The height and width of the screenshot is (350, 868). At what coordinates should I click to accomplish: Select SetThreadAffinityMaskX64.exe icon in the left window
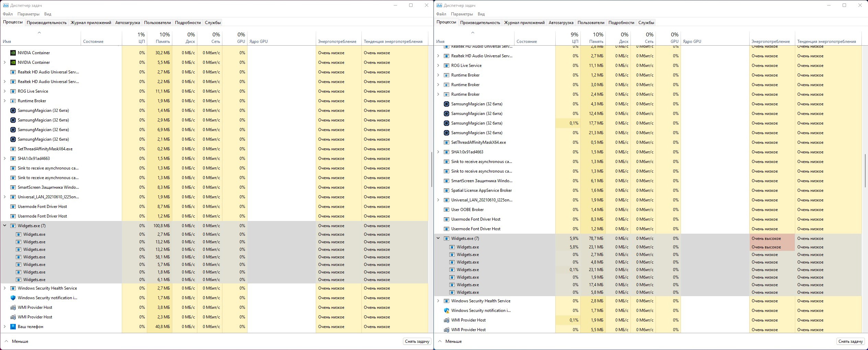13,149
